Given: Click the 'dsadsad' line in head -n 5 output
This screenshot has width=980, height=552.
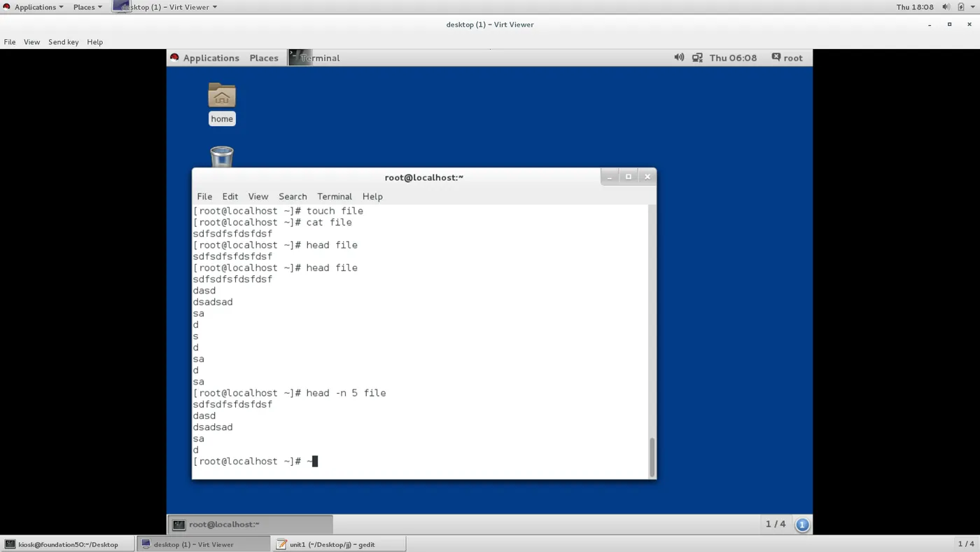Looking at the screenshot, I should tap(213, 427).
